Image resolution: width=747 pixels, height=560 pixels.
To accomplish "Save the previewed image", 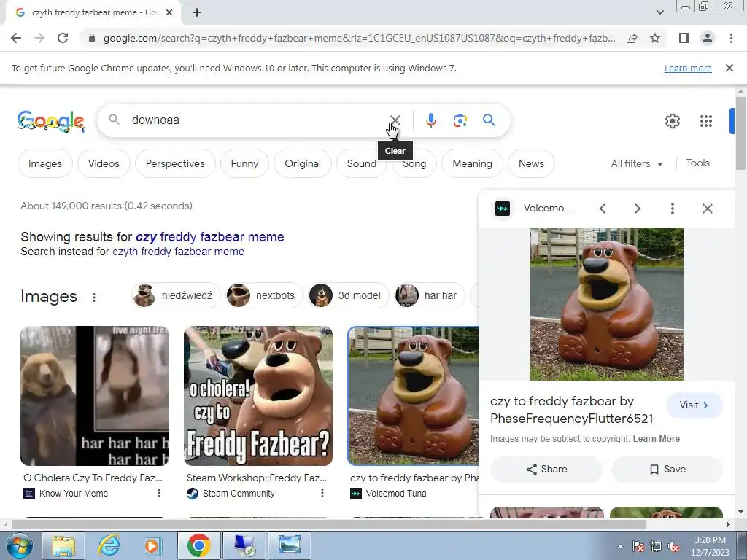I will point(667,470).
